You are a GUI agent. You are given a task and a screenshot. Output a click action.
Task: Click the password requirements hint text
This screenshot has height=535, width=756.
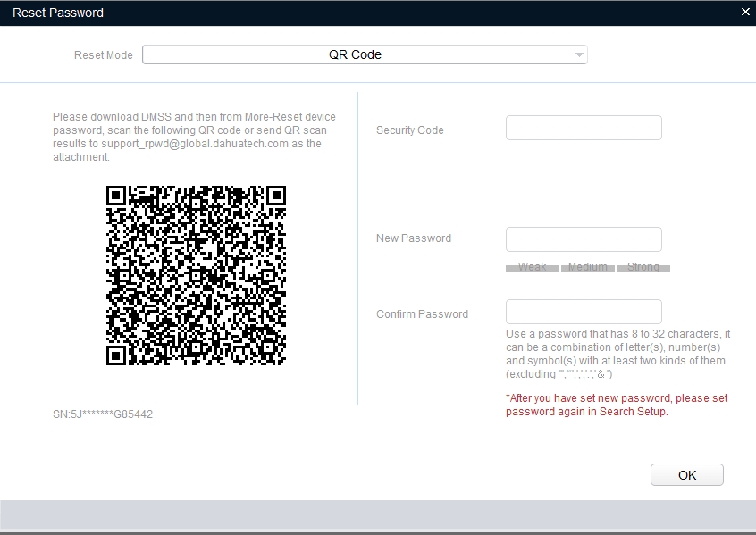click(x=617, y=354)
